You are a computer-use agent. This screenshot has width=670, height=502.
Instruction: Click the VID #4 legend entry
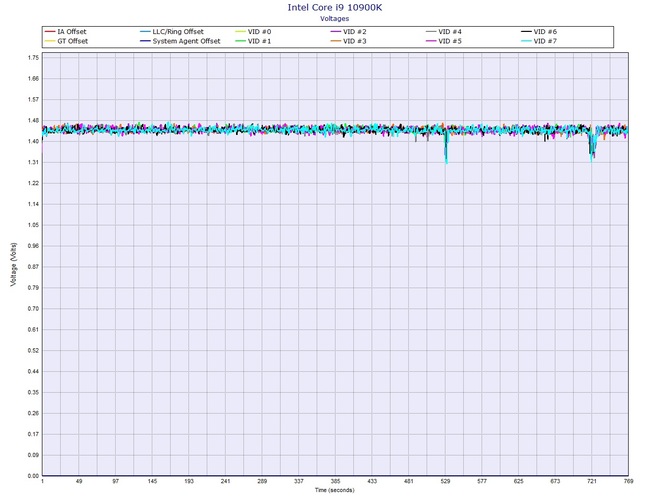click(x=444, y=32)
